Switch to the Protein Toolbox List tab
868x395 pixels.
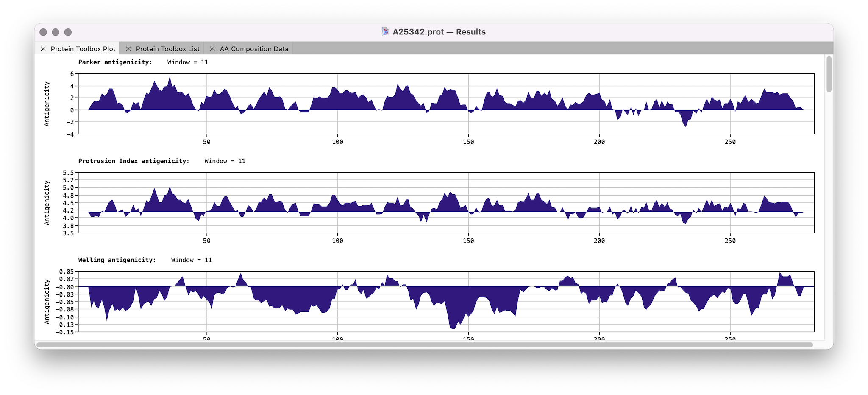[168, 48]
